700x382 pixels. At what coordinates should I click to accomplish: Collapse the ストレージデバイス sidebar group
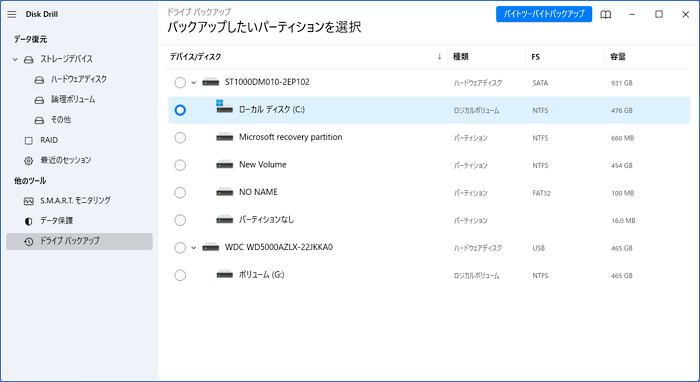pyautogui.click(x=15, y=59)
